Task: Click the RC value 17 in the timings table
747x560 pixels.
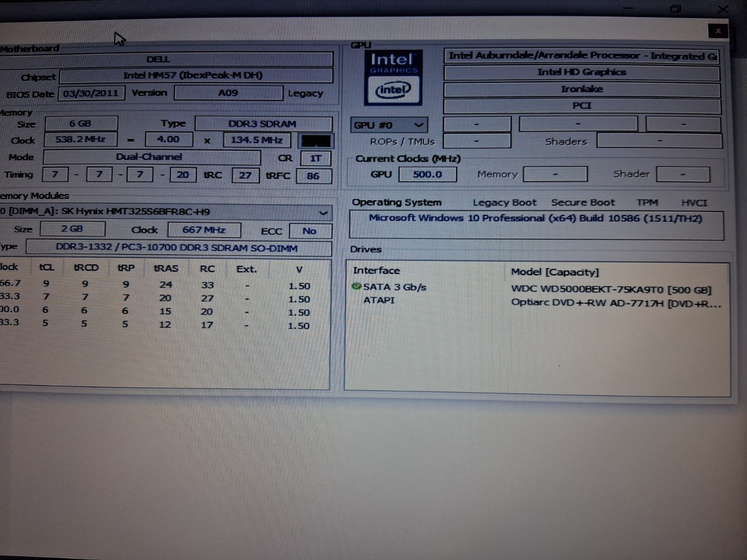Action: tap(207, 325)
